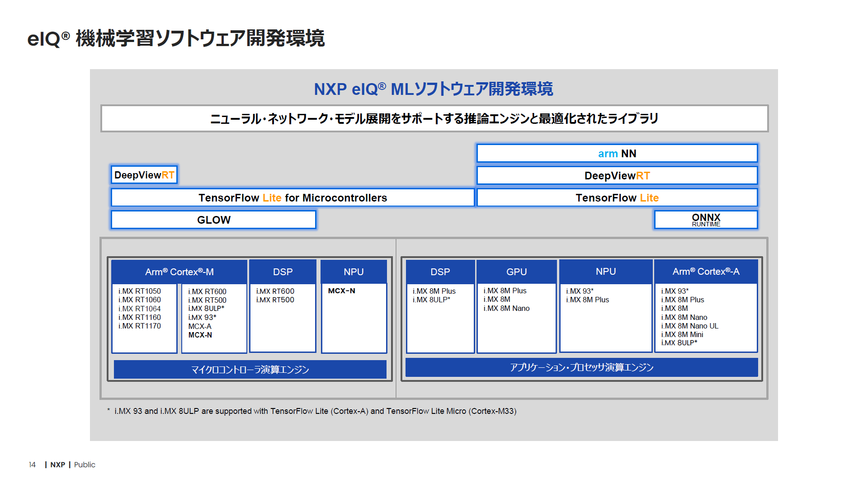Click the Public footer label
Screen dimensions: 868x488
pyautogui.click(x=85, y=465)
